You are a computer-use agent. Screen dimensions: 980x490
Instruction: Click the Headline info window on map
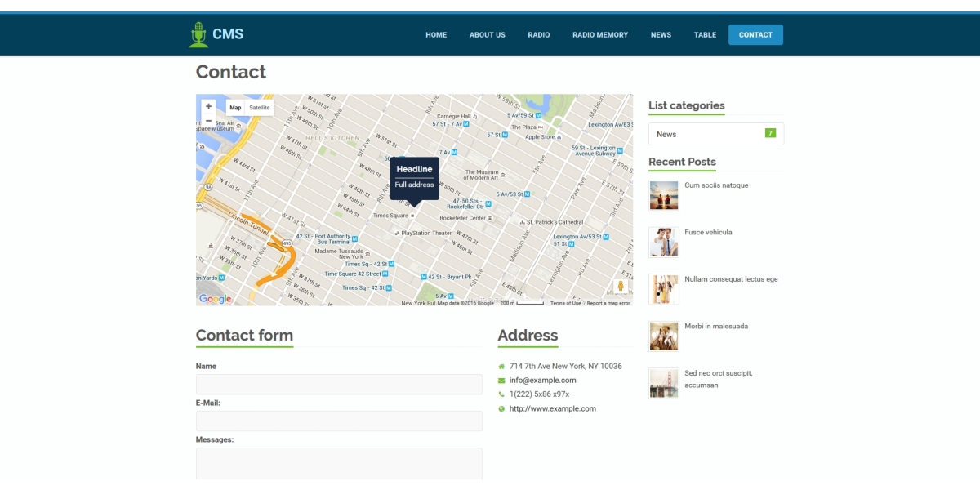tap(414, 178)
